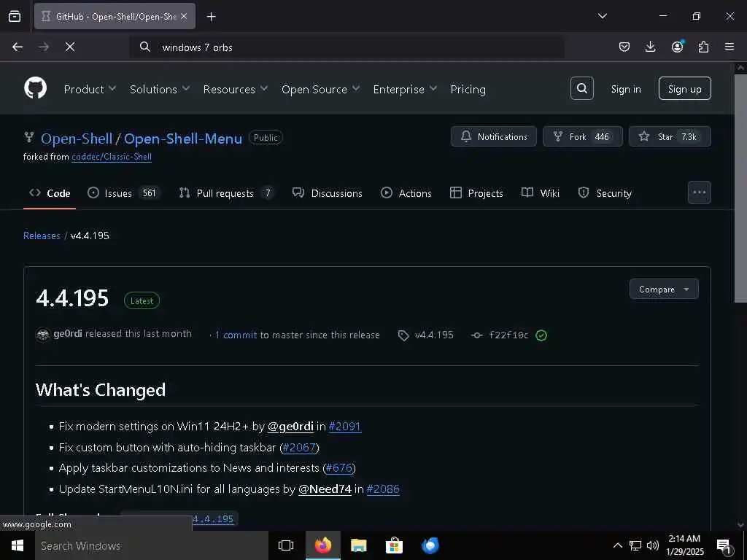This screenshot has height=560, width=747.
Task: Click the Sign up button
Action: [684, 88]
